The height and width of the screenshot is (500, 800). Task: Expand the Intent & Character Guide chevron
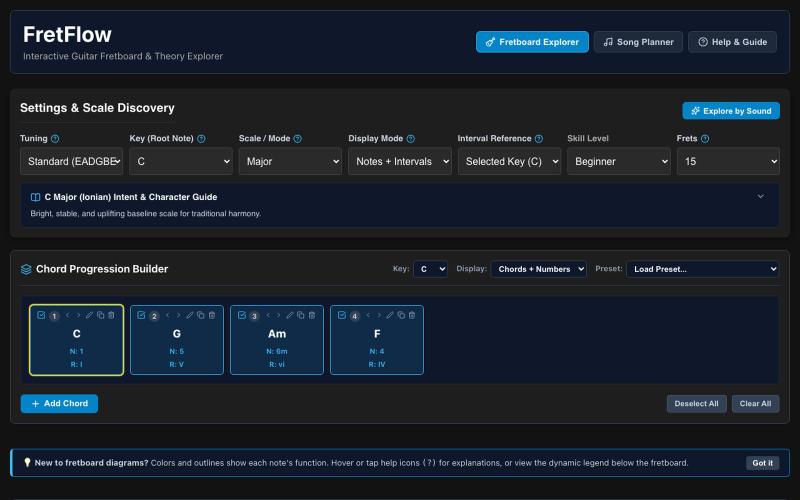(x=760, y=196)
